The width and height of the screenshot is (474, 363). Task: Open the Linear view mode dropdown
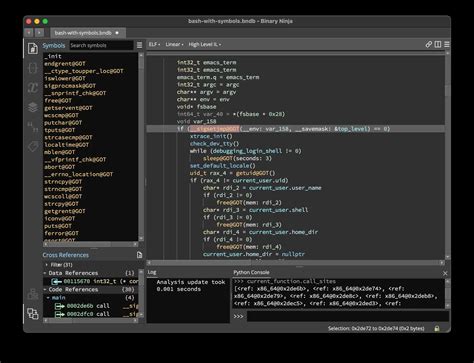tap(174, 44)
